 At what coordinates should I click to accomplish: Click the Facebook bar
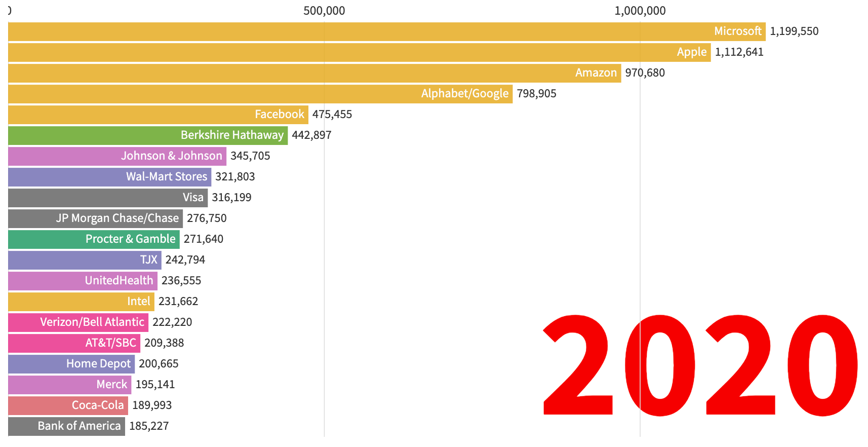[x=158, y=115]
